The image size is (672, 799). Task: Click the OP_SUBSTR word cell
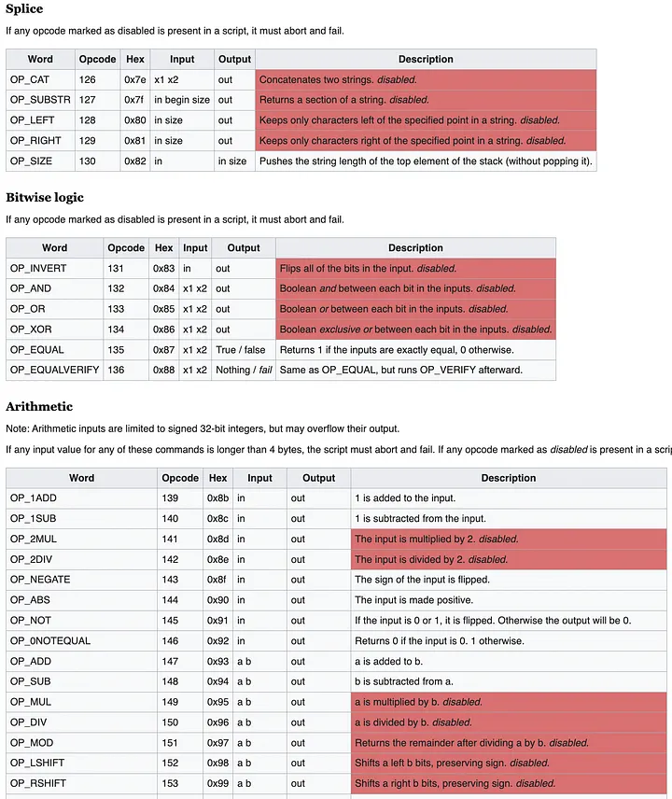click(x=37, y=100)
